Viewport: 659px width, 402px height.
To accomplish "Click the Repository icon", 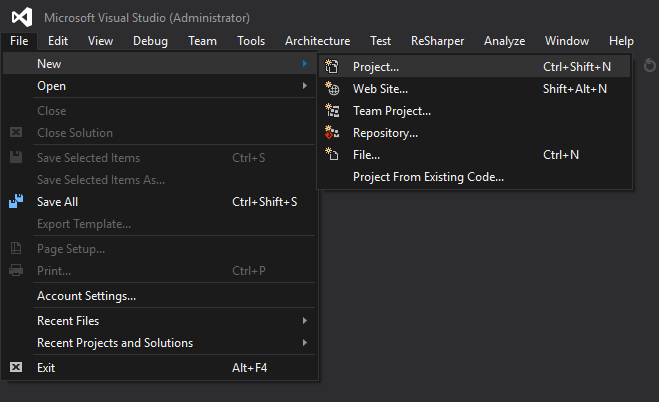I will [333, 133].
